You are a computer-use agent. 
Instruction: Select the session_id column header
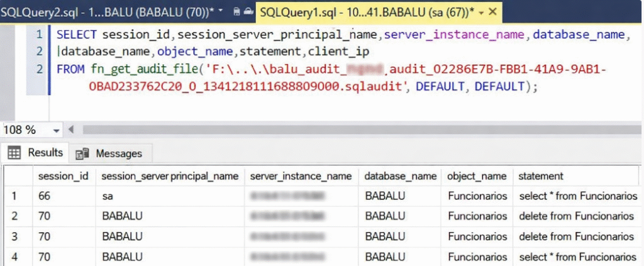tap(63, 176)
